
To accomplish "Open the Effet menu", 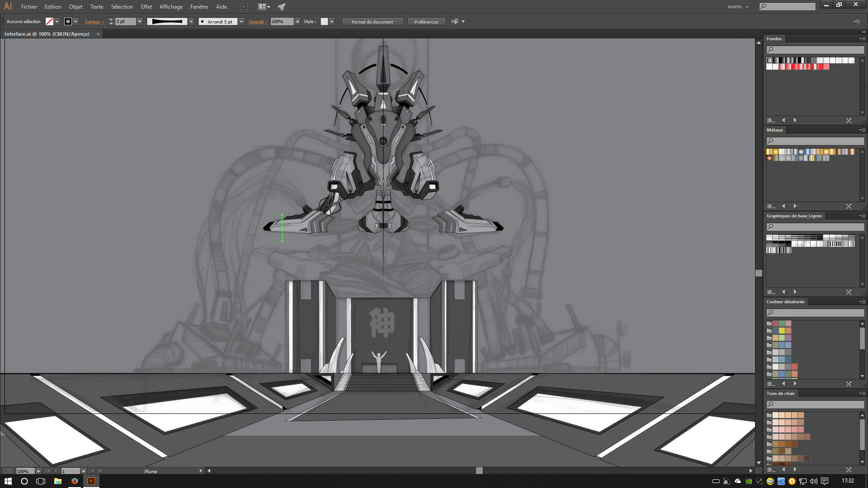I will click(146, 7).
